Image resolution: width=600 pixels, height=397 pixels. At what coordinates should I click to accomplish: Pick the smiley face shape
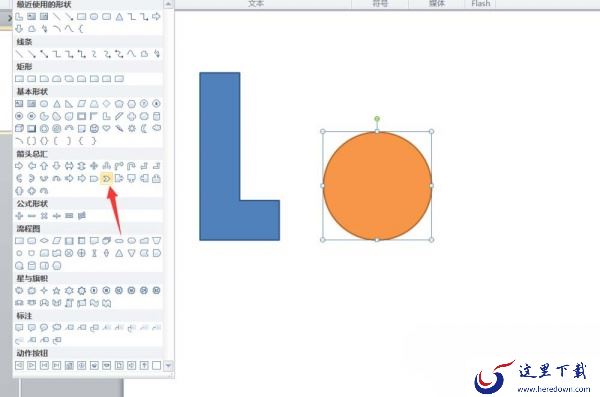[94, 129]
